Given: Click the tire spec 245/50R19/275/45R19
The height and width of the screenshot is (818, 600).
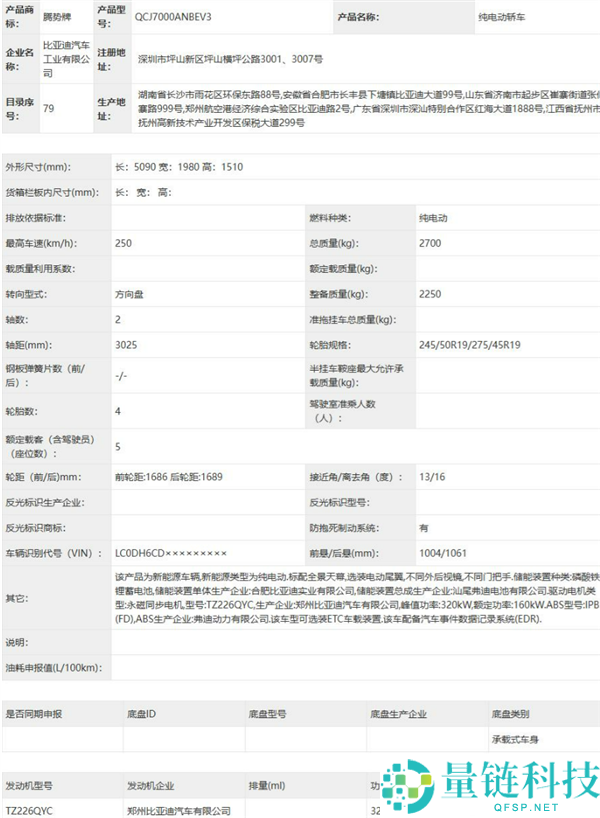Looking at the screenshot, I should [x=470, y=345].
